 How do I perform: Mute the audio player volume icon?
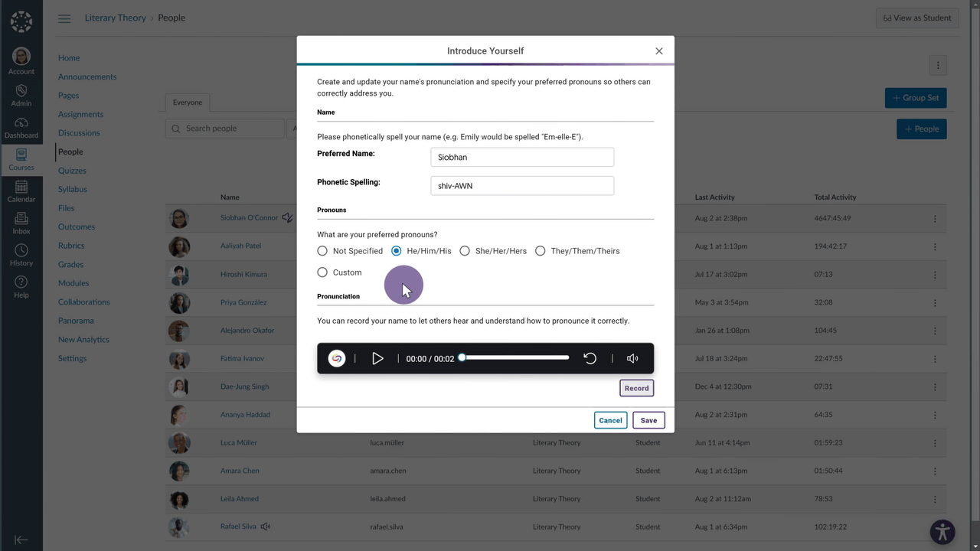(632, 358)
